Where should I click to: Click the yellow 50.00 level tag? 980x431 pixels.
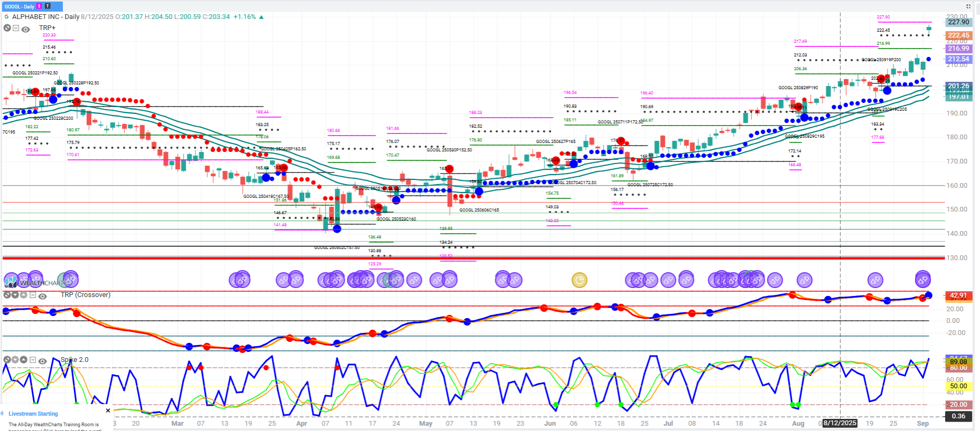(958, 386)
